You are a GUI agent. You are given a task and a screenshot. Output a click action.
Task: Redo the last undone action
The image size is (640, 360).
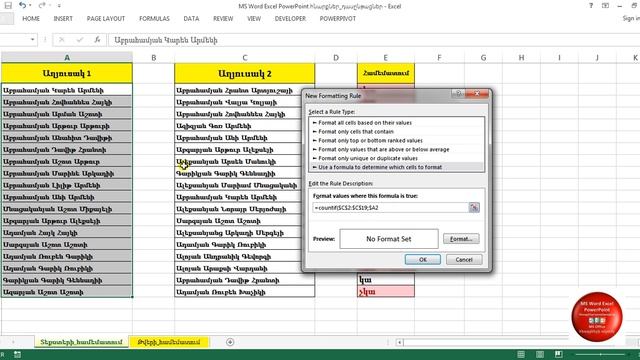[x=42, y=6]
